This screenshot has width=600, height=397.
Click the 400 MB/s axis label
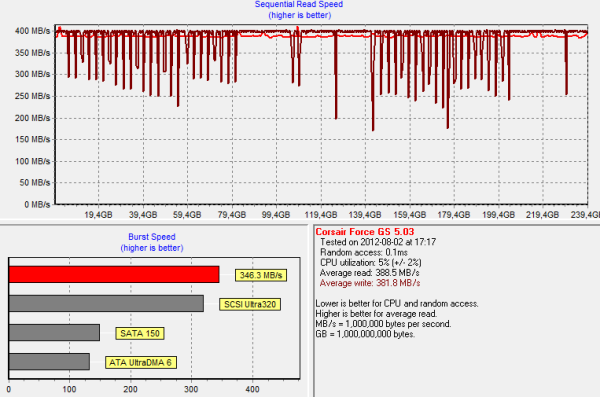pos(32,31)
